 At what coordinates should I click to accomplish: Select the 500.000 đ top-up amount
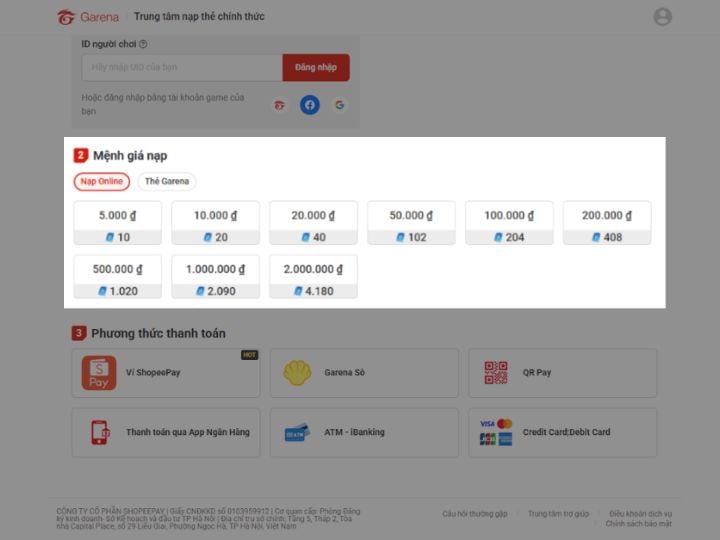118,276
